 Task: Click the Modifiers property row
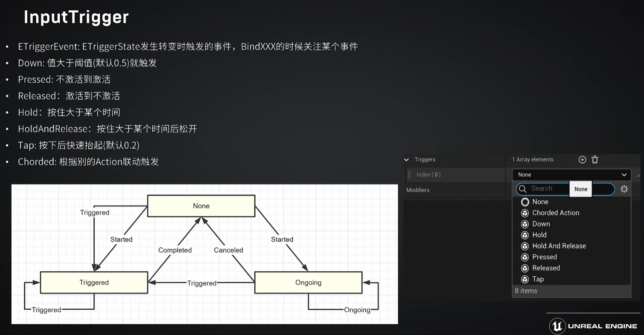click(x=418, y=190)
